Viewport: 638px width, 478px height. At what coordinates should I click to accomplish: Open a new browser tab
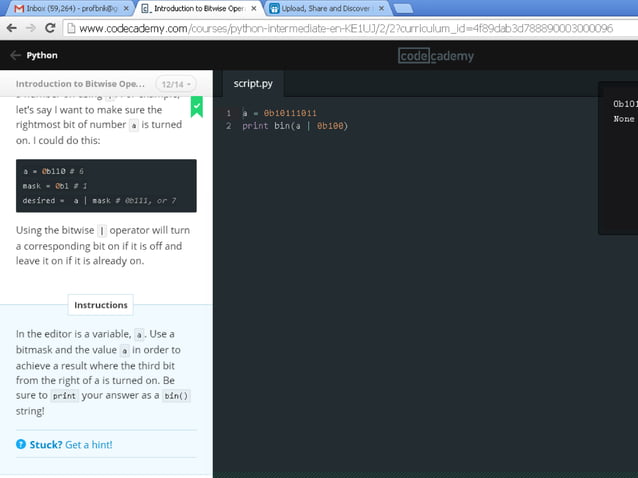[x=404, y=9]
